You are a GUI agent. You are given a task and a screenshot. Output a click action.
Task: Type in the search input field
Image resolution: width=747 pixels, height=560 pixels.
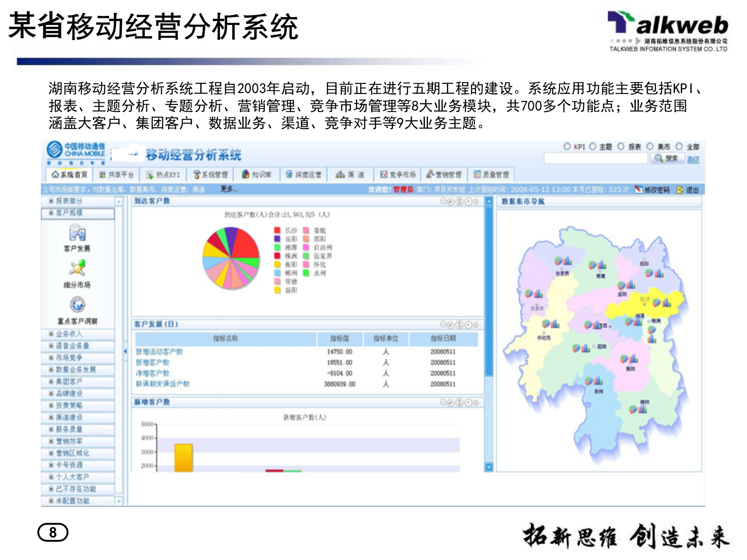595,157
